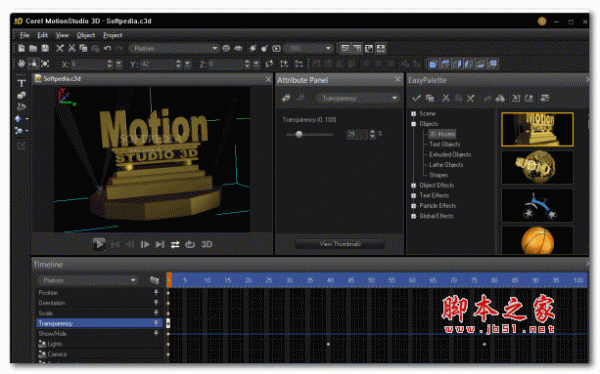600x374 pixels.
Task: Close the Attribute Panel
Action: point(398,79)
